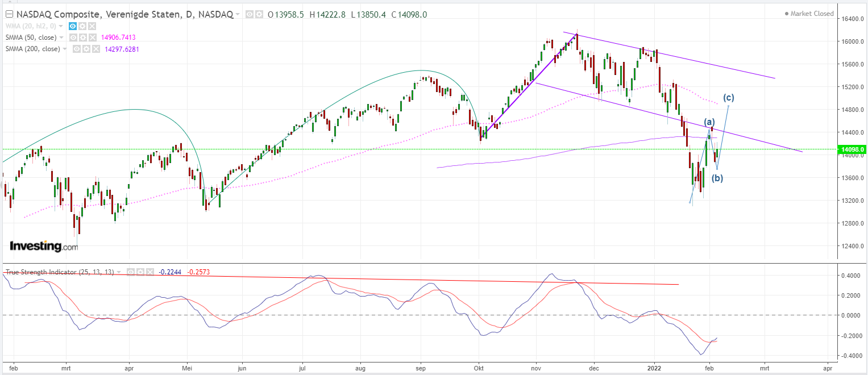Click the SMMA (200, close) label
Image resolution: width=868 pixels, height=375 pixels.
pos(34,49)
